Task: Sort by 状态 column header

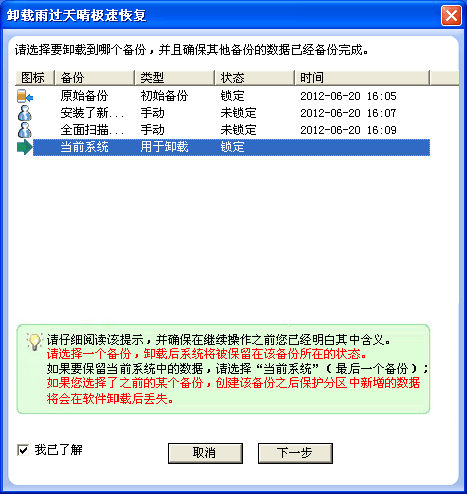Action: click(x=255, y=78)
